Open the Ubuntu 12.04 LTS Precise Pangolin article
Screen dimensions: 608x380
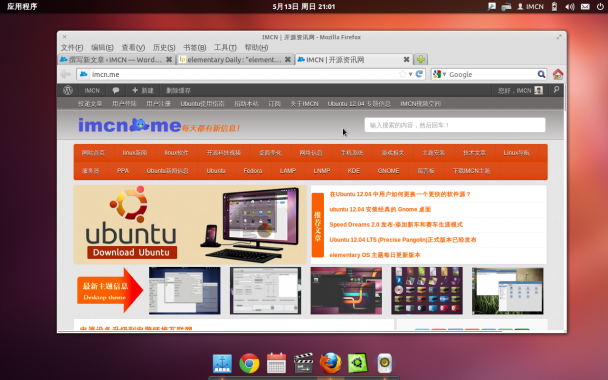pos(403,240)
